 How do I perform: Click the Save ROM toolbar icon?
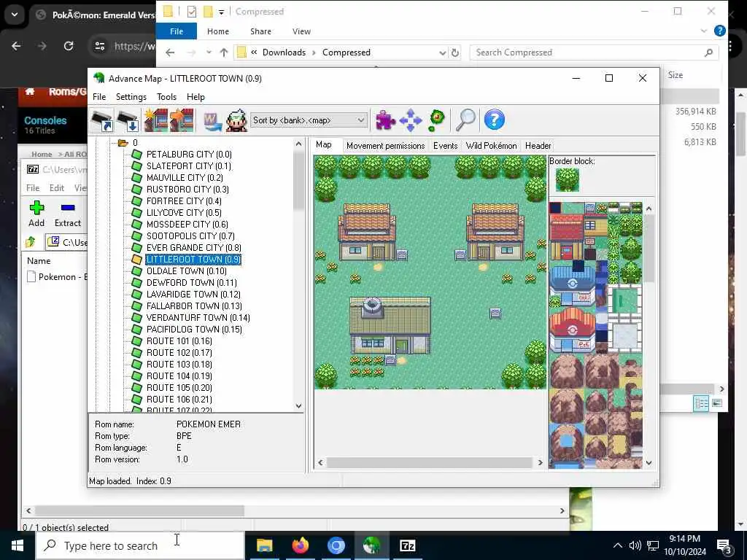[127, 120]
